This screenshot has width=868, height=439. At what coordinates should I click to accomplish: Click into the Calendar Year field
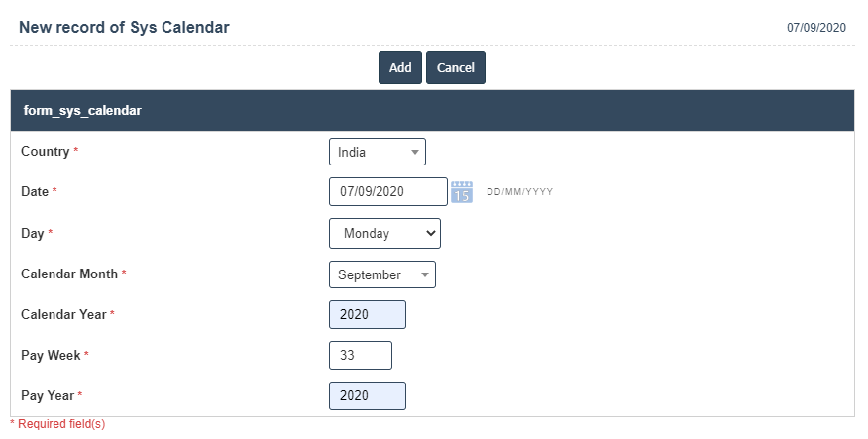tap(367, 314)
